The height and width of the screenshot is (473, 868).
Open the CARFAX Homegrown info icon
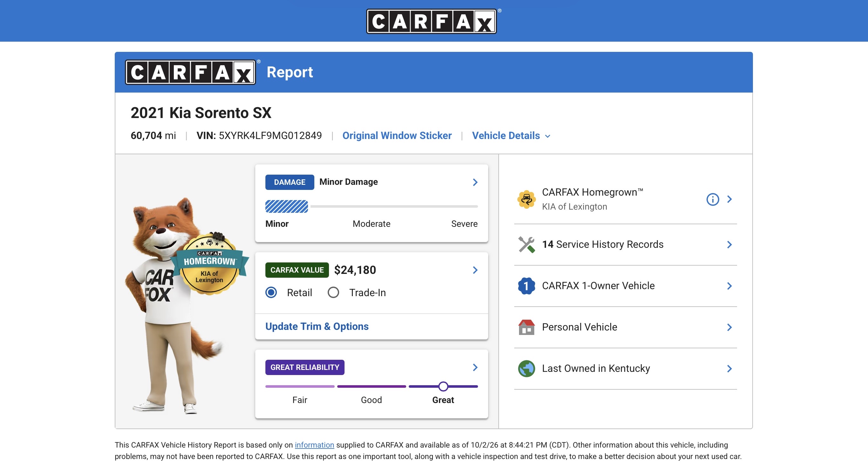click(x=712, y=199)
